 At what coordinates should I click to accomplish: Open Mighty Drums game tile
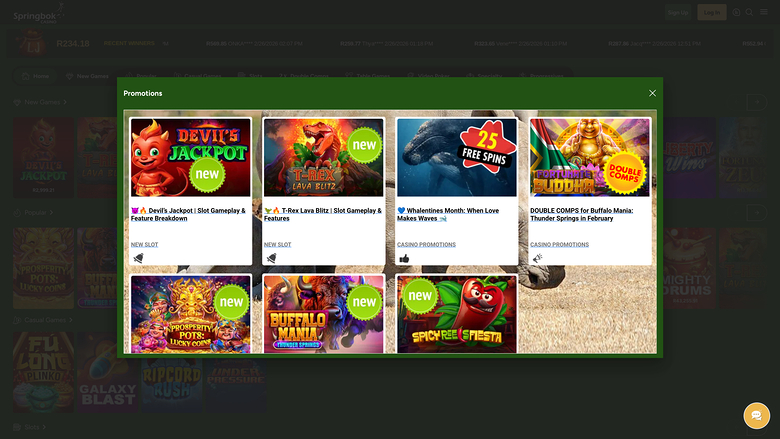click(x=689, y=268)
